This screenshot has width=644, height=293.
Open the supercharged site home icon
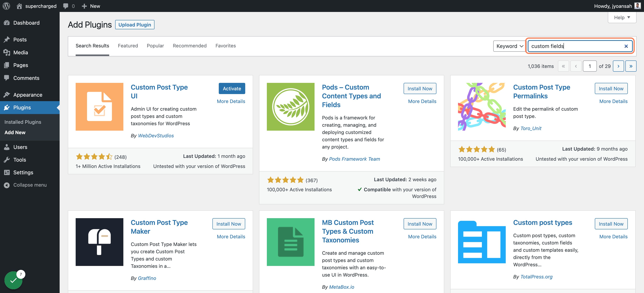pyautogui.click(x=19, y=6)
